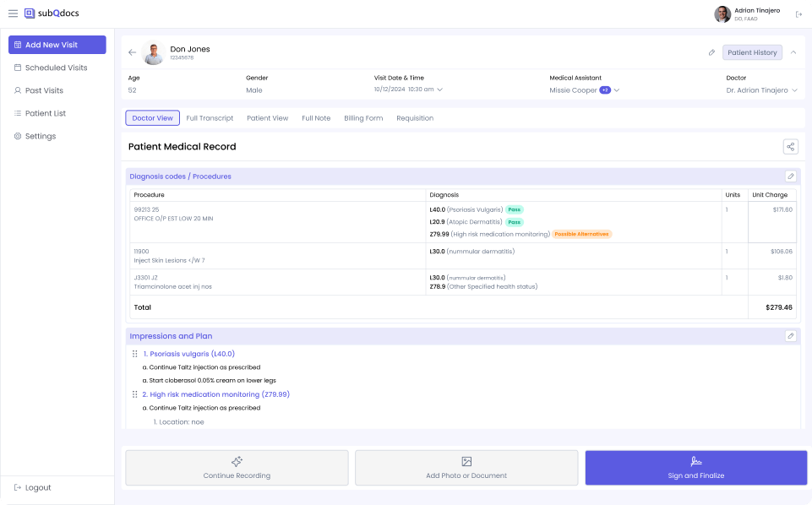The width and height of the screenshot is (812, 505).
Task: Click Don Jones's profile photo
Action: tap(153, 53)
